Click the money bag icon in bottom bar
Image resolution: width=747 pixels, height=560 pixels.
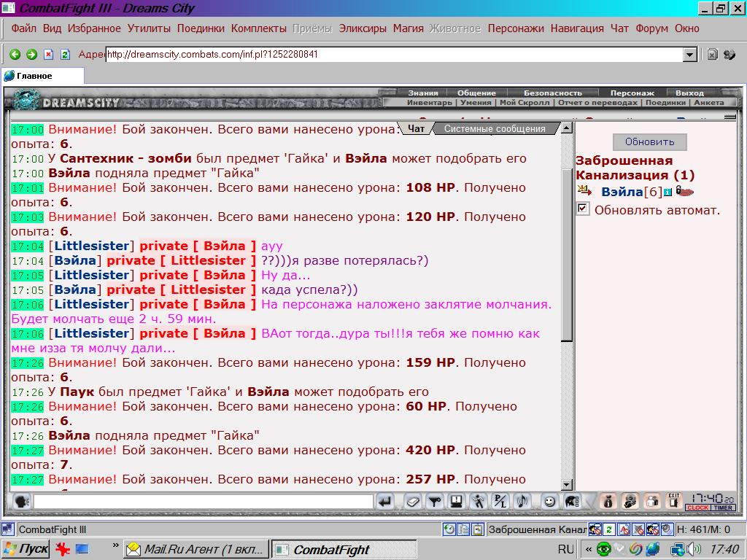(608, 502)
